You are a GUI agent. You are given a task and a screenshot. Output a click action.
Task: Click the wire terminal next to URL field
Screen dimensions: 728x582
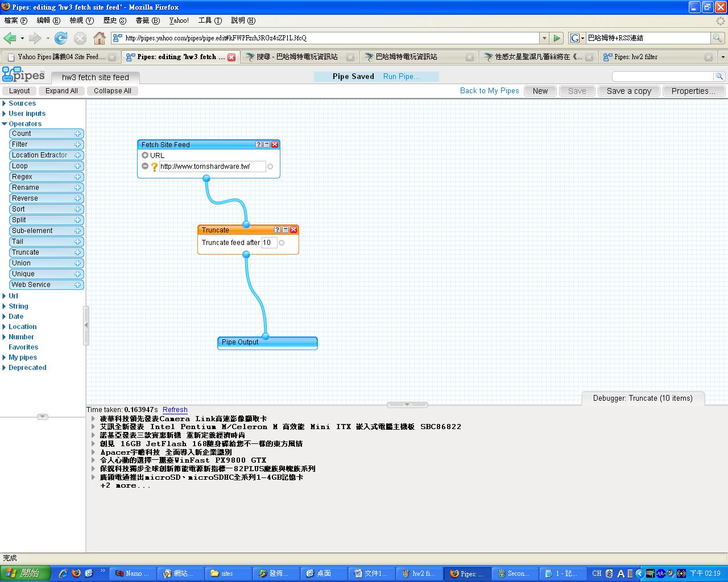pos(270,167)
